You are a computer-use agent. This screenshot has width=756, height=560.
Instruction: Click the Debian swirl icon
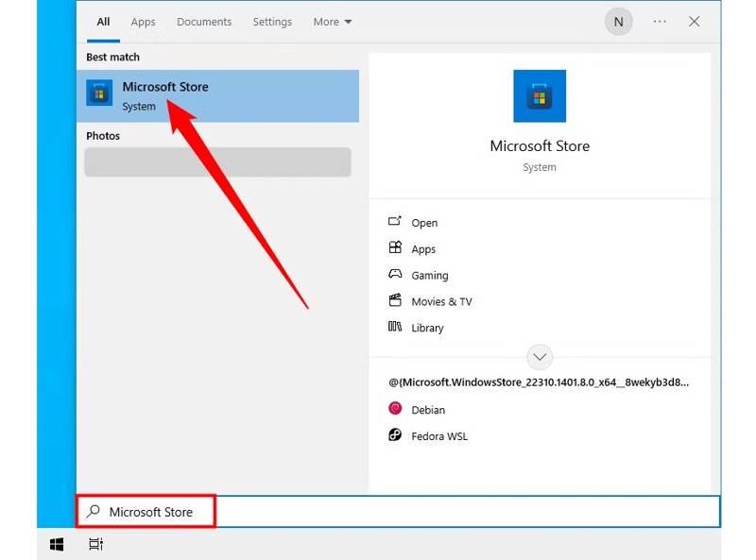point(395,409)
